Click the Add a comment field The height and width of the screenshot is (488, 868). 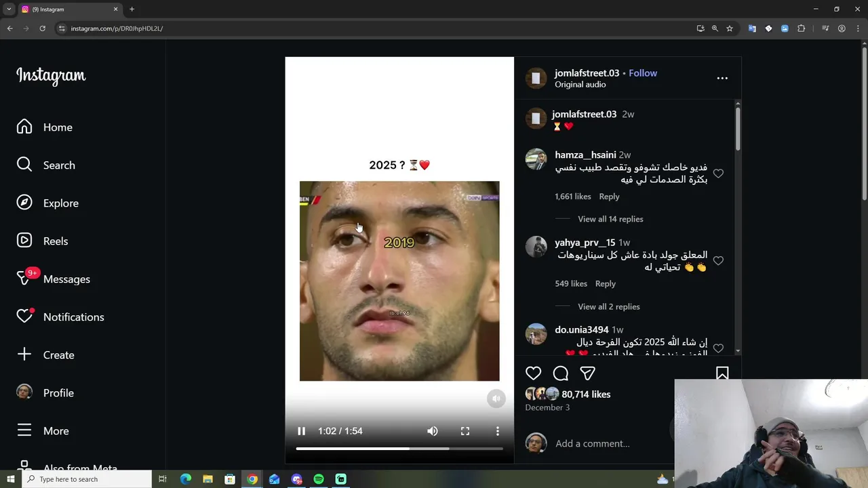[x=610, y=443]
